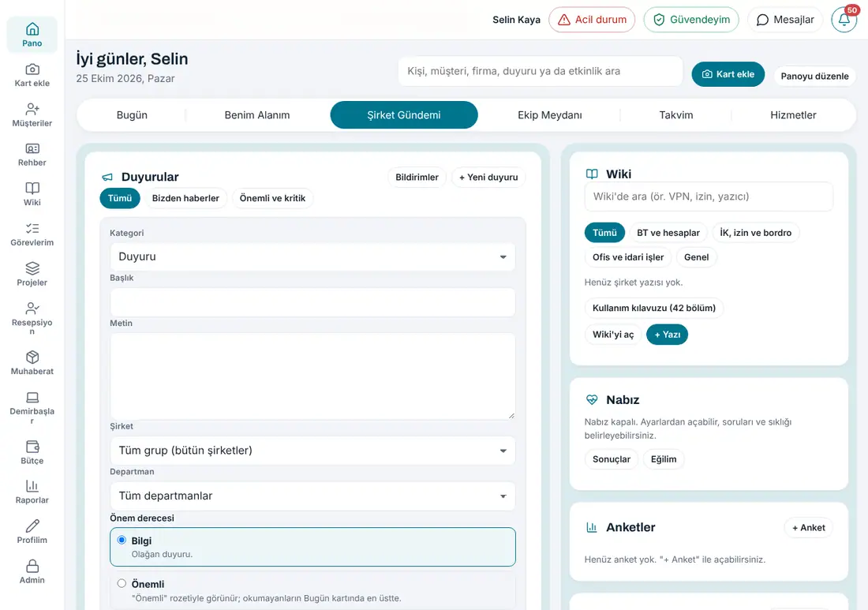This screenshot has width=868, height=610.
Task: Focus the main search field
Action: [x=541, y=71]
